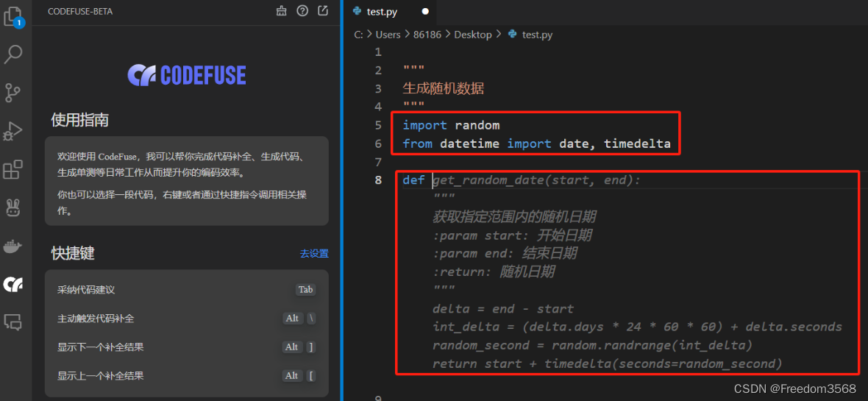Click the 'random_second = random.randrange(int_delta)' suggestion
This screenshot has width=868, height=401.
coord(592,345)
